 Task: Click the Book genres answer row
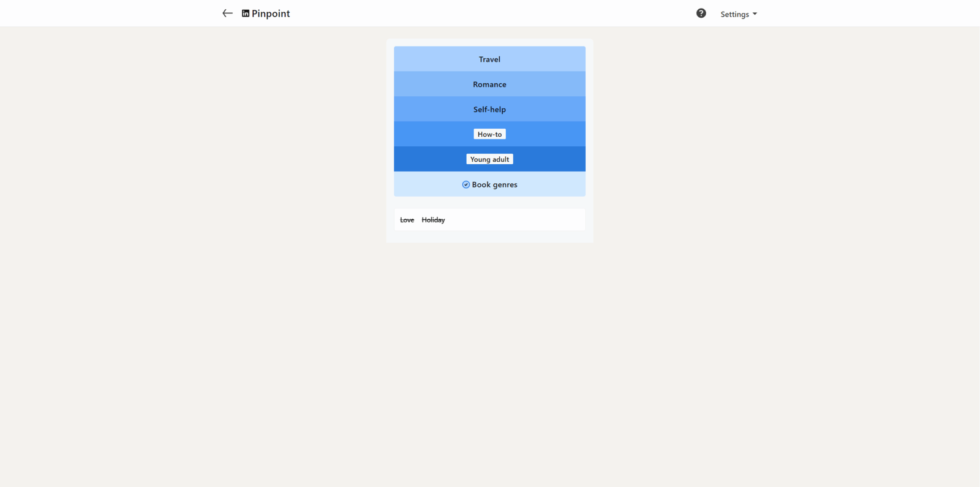(x=489, y=184)
